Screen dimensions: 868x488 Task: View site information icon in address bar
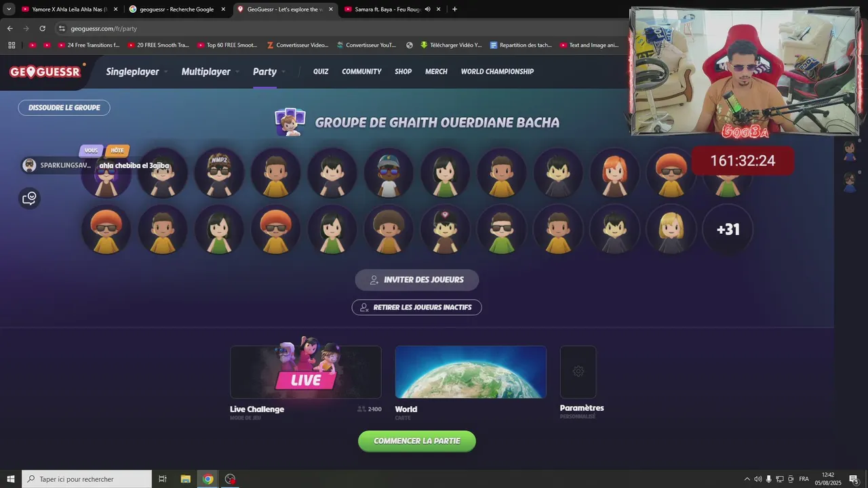(x=62, y=28)
